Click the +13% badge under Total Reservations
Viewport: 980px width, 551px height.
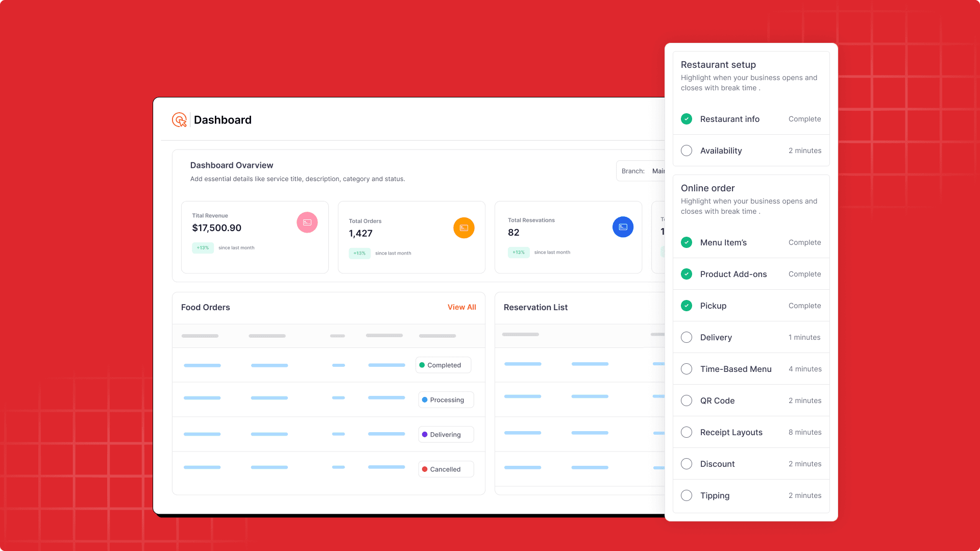[x=519, y=253]
